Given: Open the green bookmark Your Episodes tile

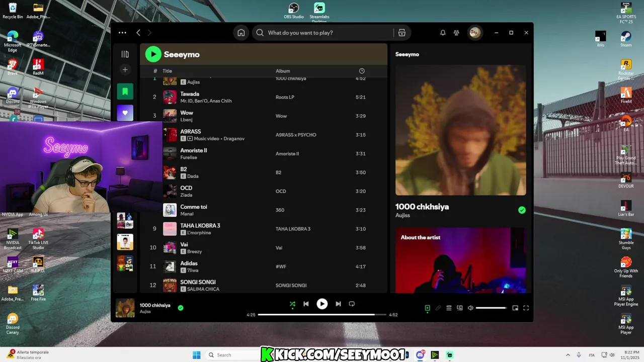Looking at the screenshot, I should point(125,92).
